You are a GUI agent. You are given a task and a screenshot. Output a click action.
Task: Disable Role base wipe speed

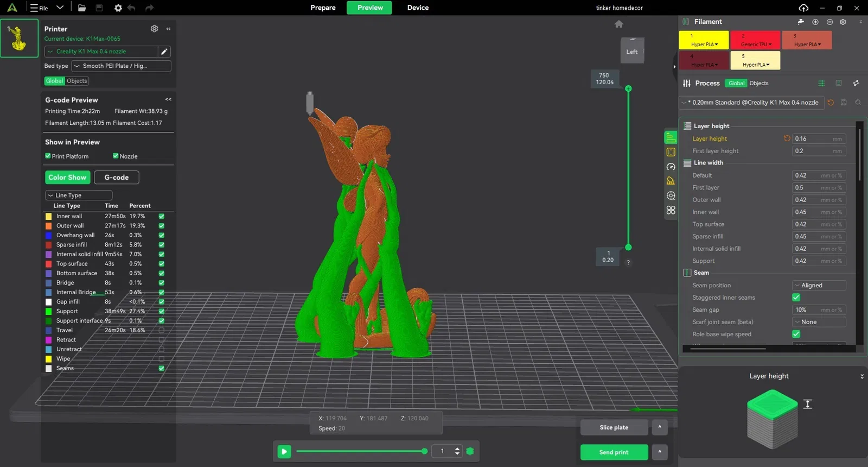click(x=796, y=334)
